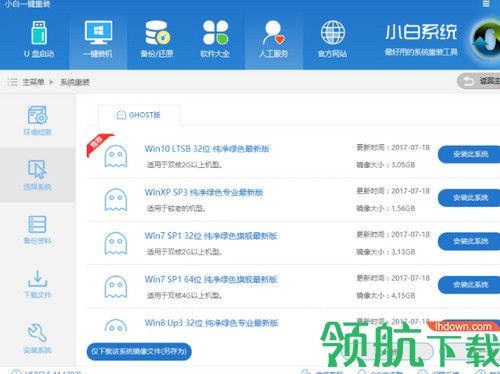
Task: Switch to the GHOST版 tab
Action: point(139,115)
